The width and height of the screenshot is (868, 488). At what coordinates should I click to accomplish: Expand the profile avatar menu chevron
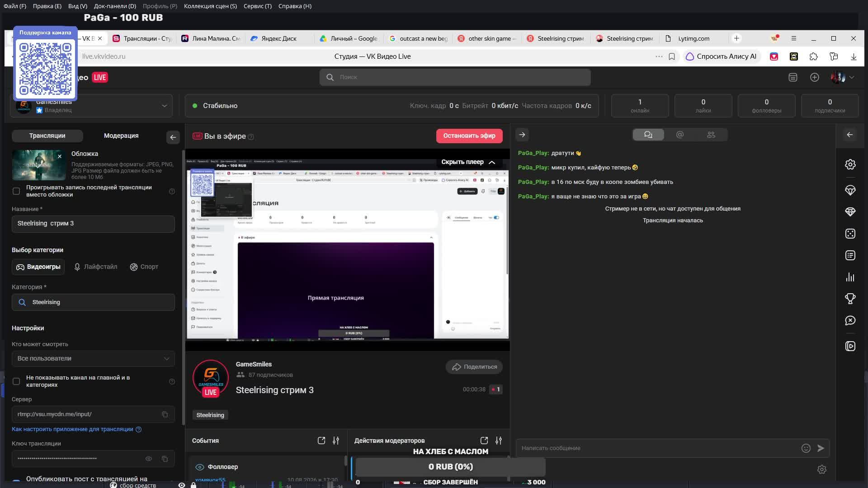point(852,77)
